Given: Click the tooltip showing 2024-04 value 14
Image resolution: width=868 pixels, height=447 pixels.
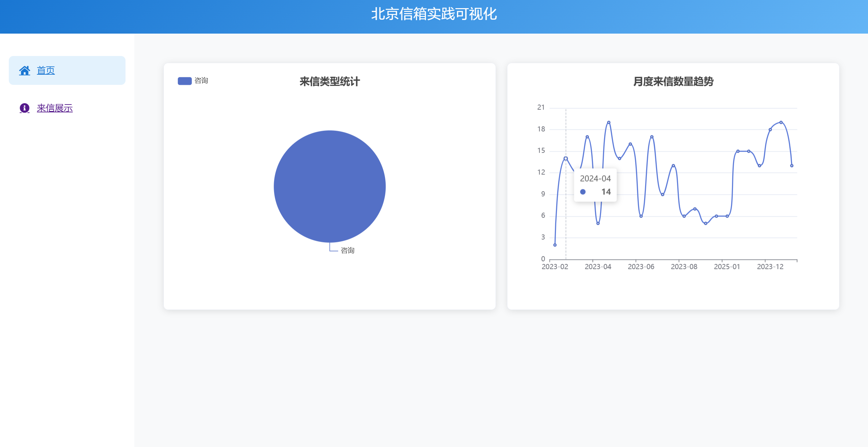Looking at the screenshot, I should click(x=595, y=185).
